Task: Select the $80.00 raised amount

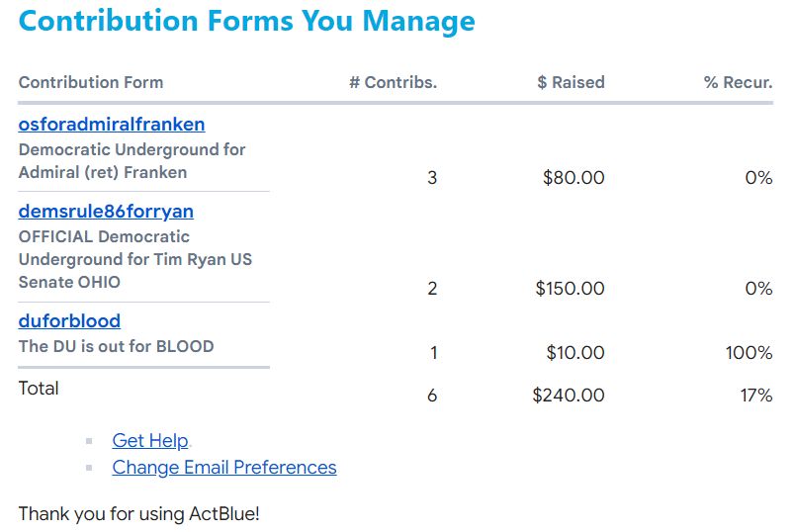Action: (573, 178)
